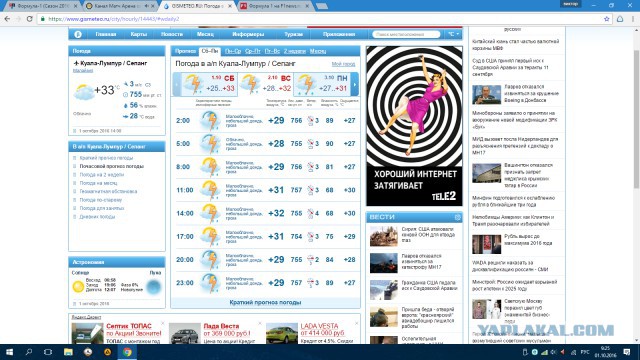640x360 pixels.
Task: Click the thunderstorm icon for 20:00
Action: pos(210,260)
